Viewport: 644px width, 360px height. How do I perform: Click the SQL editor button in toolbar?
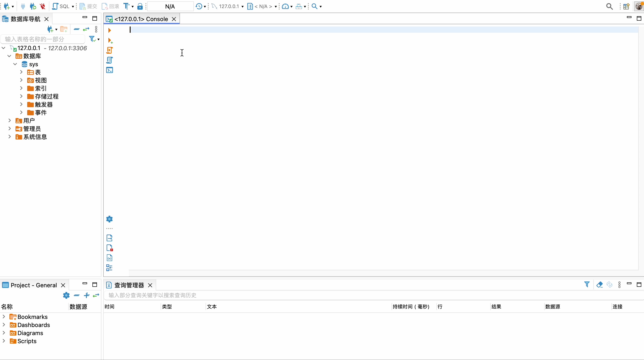pyautogui.click(x=61, y=6)
